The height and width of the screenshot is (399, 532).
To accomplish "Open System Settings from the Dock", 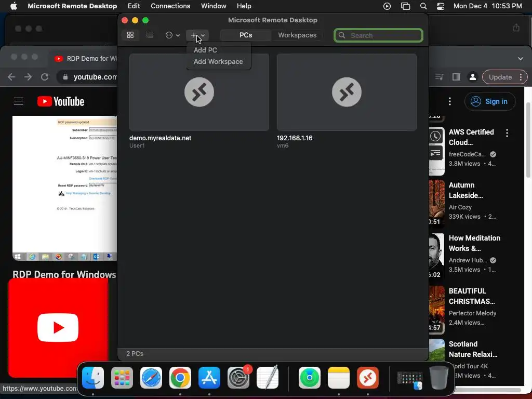I will tap(238, 377).
